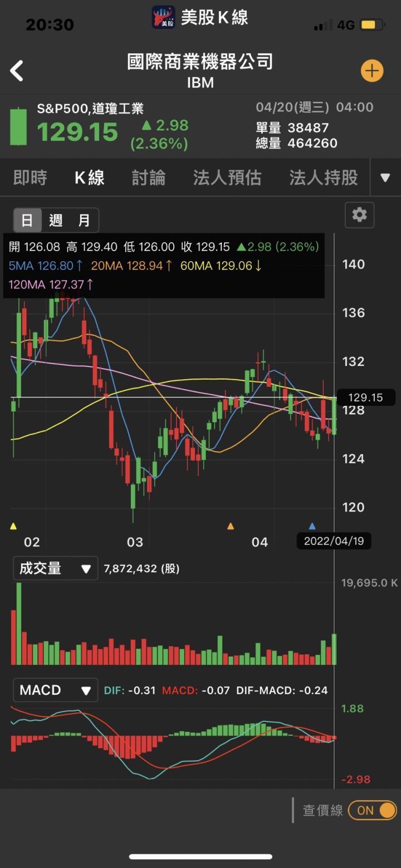This screenshot has width=401, height=868.
Task: Go back using the left arrow
Action: click(x=17, y=71)
